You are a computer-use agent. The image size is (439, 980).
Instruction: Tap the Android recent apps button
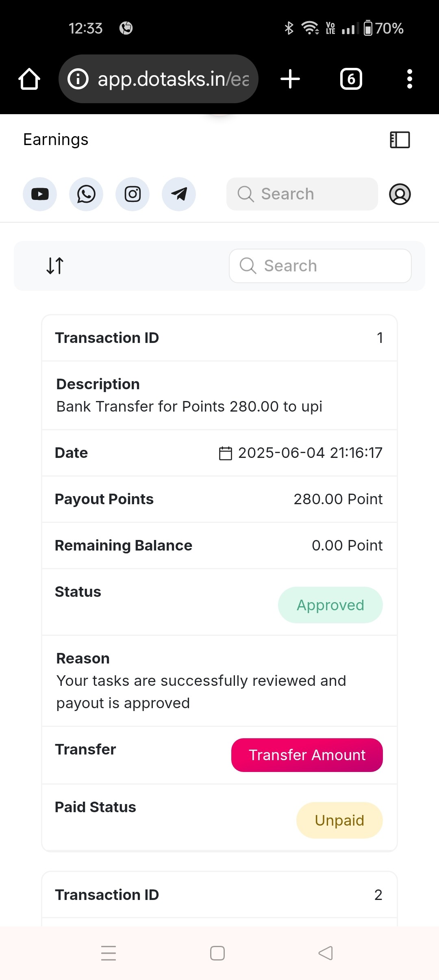[109, 953]
